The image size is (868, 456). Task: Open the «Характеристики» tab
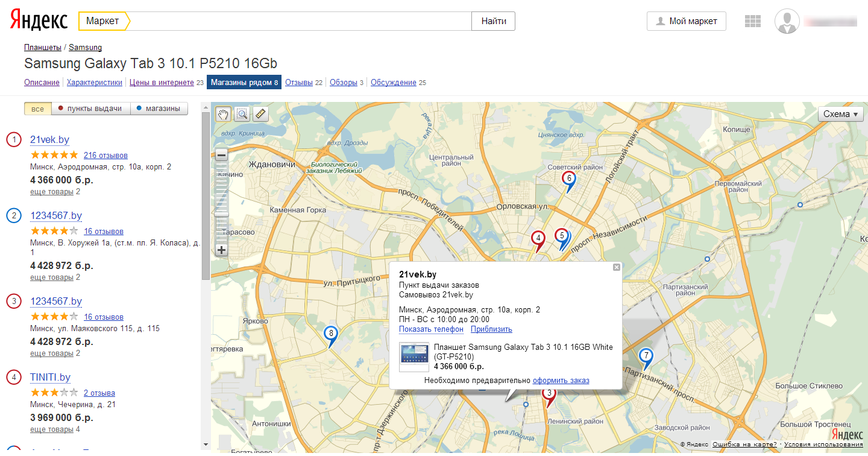(x=95, y=83)
